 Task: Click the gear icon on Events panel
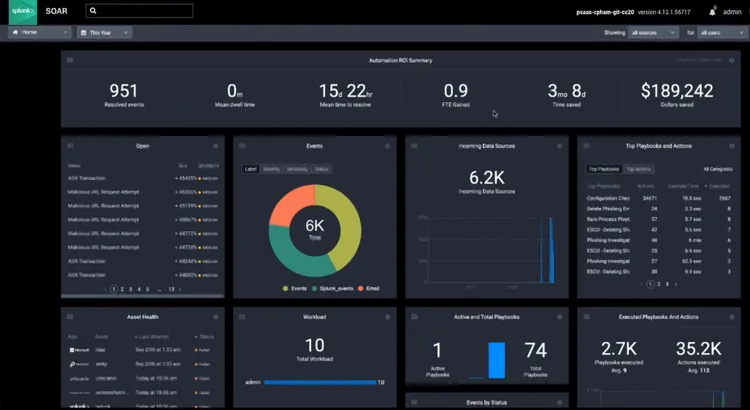point(386,146)
